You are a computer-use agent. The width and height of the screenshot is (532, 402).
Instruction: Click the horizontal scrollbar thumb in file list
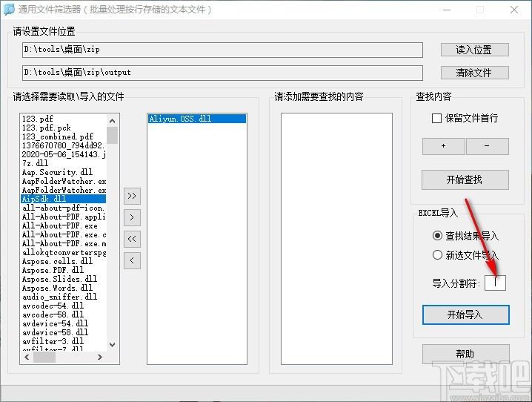click(x=44, y=357)
